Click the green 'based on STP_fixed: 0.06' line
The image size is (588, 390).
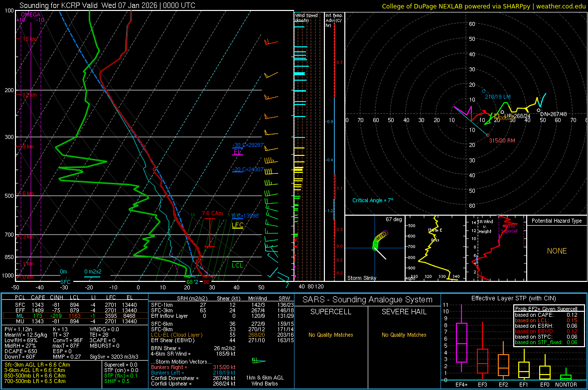(546, 342)
